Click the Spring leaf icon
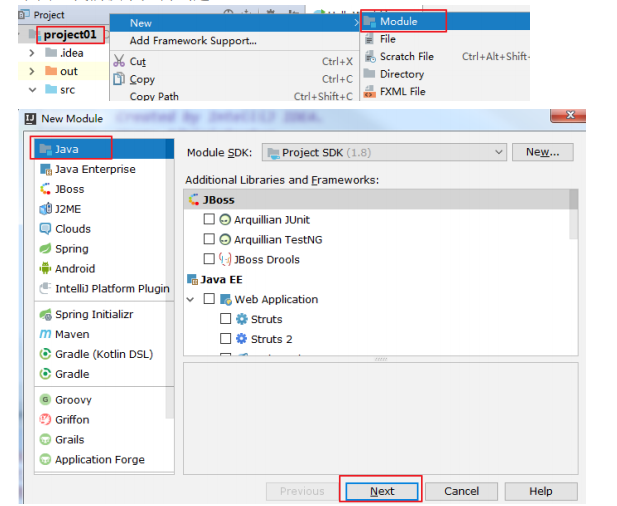 [x=46, y=249]
